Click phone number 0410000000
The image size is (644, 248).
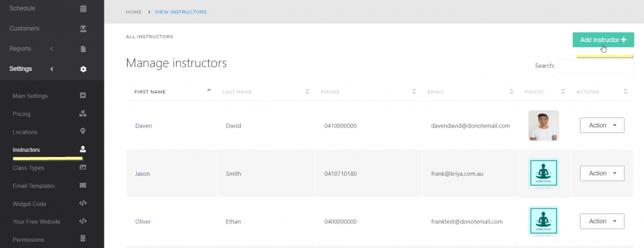click(x=340, y=126)
